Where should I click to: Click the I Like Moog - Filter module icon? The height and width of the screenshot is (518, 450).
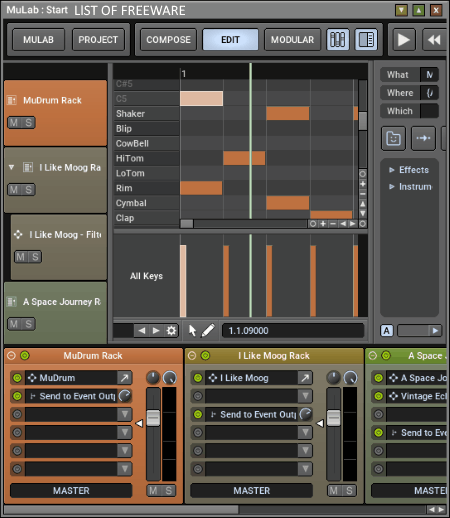[18, 235]
